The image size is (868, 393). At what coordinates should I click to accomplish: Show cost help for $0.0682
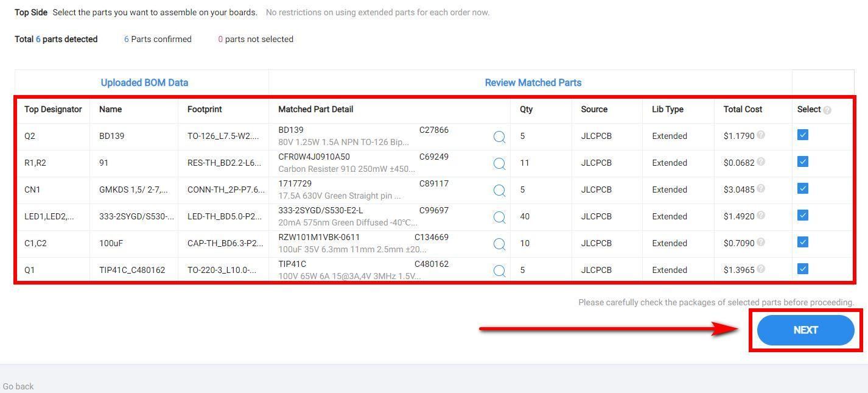761,162
